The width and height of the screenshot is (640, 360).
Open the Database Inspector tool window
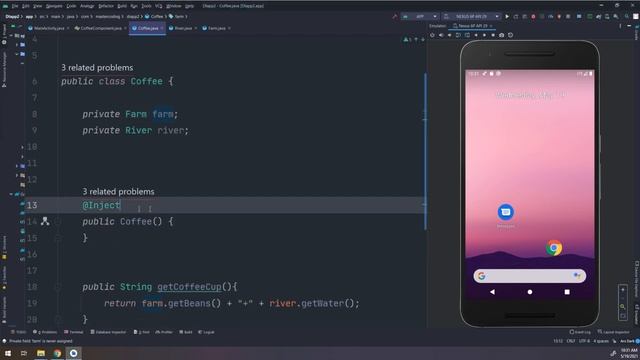pos(108,332)
